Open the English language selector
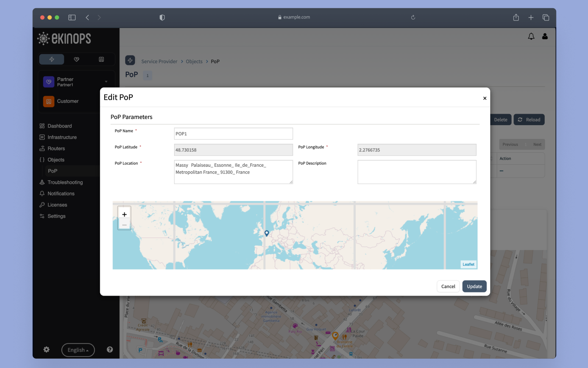588x368 pixels. (78, 350)
